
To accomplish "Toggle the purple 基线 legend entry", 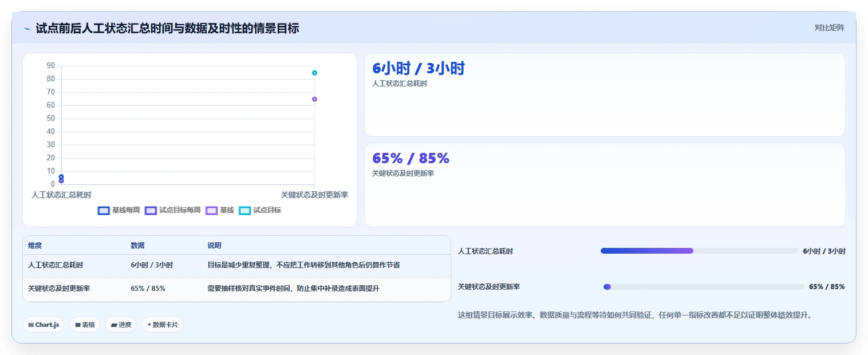I will (x=220, y=210).
